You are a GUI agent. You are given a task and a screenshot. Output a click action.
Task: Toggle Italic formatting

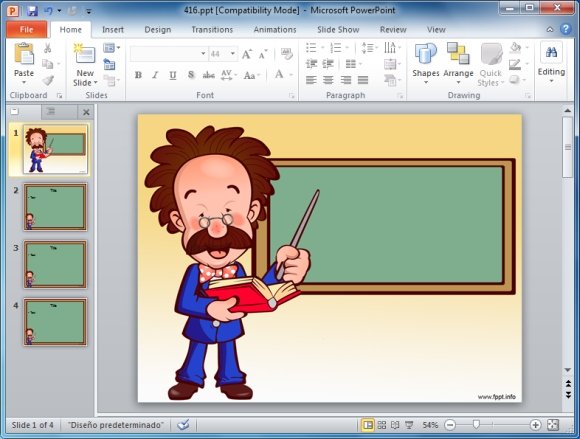click(155, 75)
